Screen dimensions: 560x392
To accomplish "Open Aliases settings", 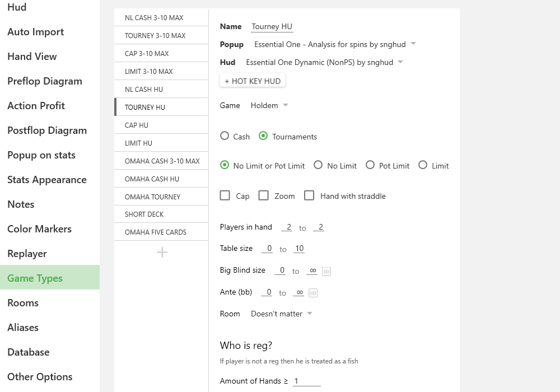I will pyautogui.click(x=50, y=328).
